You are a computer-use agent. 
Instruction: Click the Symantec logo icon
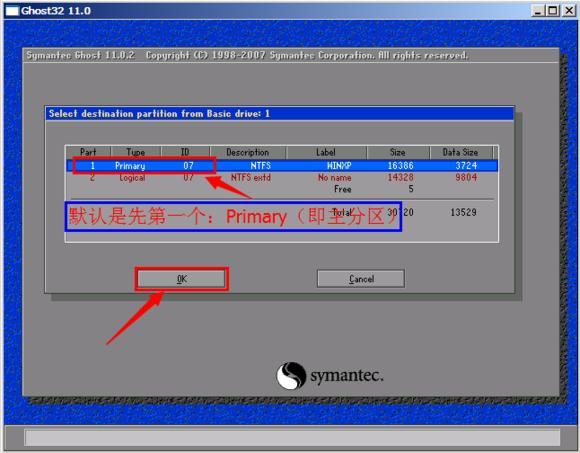pos(291,375)
